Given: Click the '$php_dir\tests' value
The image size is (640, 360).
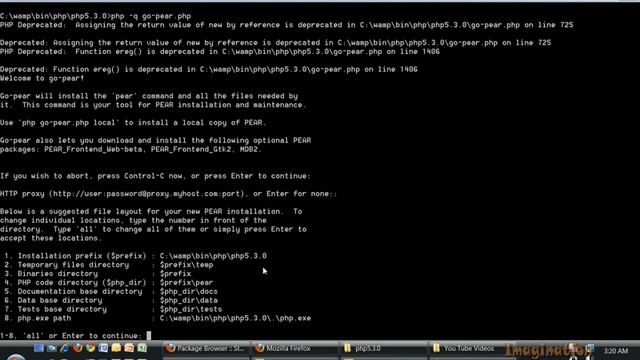Looking at the screenshot, I should [191, 309].
